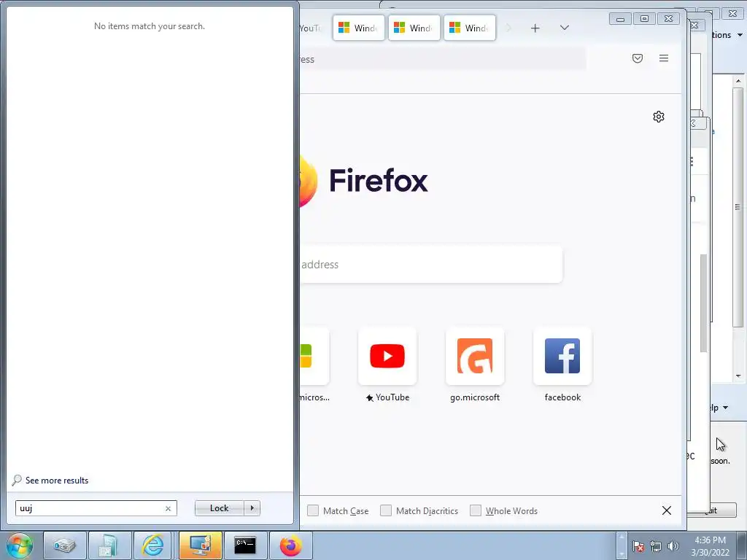747x560 pixels.
Task: Click magnifier icon beside See more results
Action: point(17,480)
